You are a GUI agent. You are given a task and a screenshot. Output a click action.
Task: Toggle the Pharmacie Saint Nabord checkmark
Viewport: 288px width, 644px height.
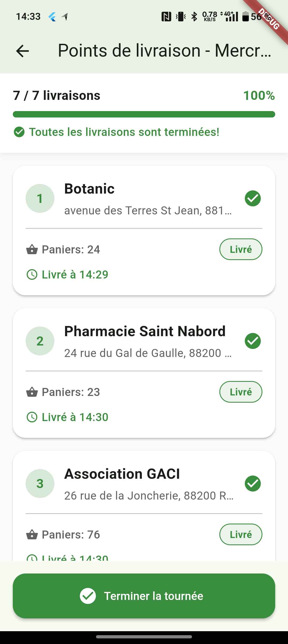tap(253, 341)
